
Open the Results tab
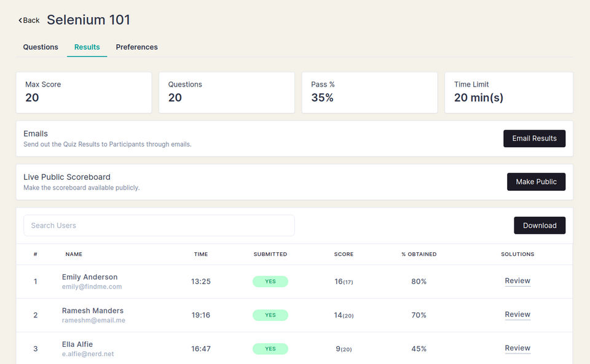tap(87, 47)
